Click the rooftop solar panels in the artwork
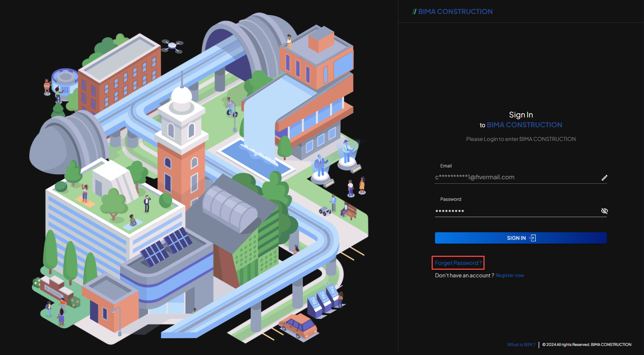The width and height of the screenshot is (644, 355). coord(167,246)
